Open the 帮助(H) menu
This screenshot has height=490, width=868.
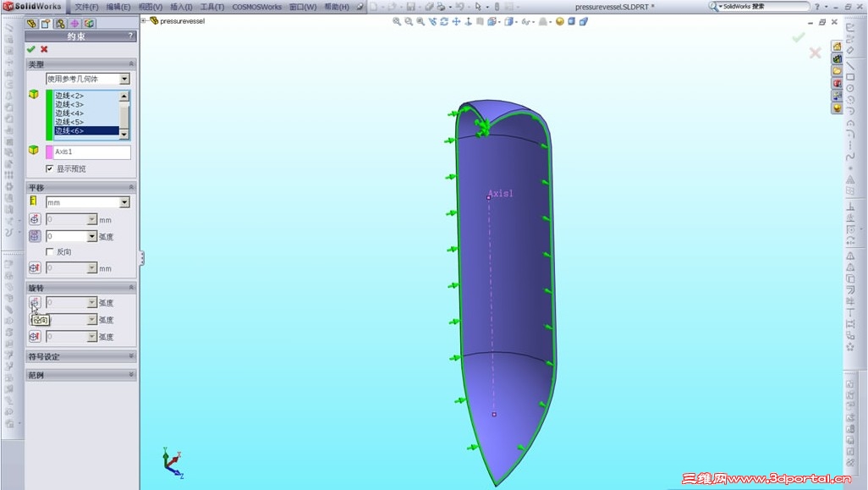tap(337, 7)
